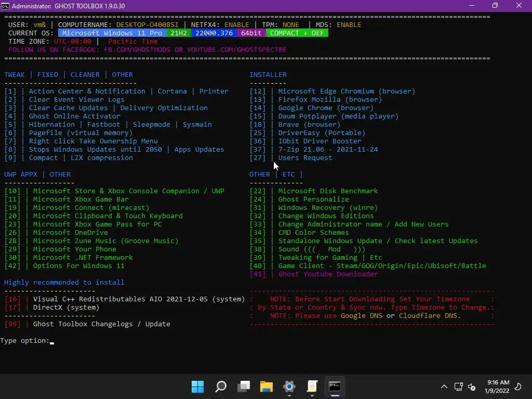Click the 'COMPACT + DEF' green label
Image resolution: width=532 pixels, height=399 pixels.
point(297,33)
